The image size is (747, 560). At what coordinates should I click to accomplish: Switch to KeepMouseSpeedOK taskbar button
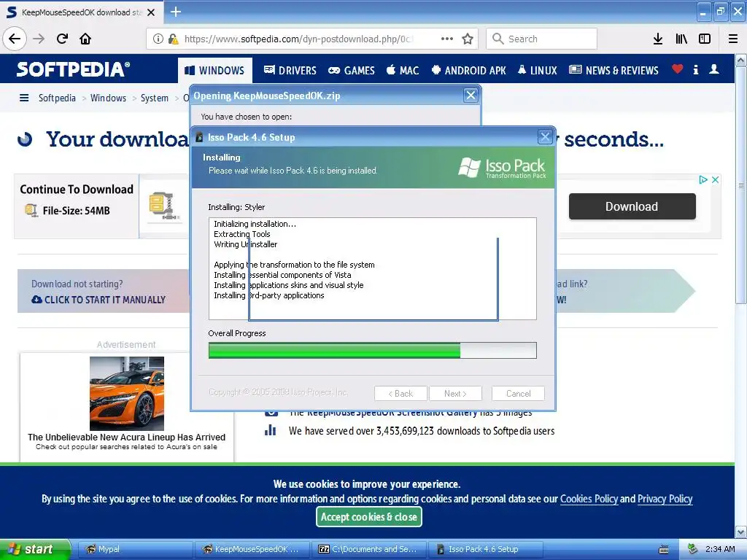[x=252, y=549]
